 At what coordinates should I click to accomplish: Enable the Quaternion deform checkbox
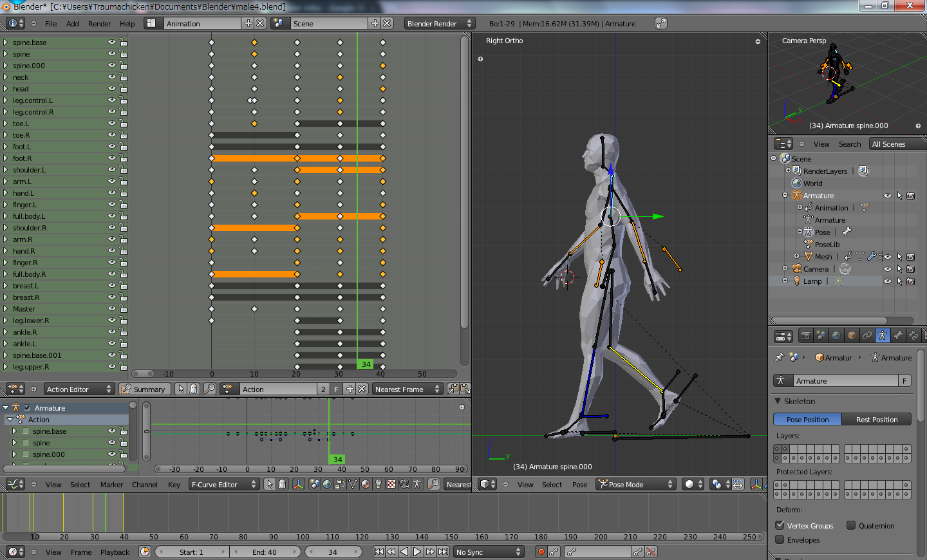pos(851,525)
